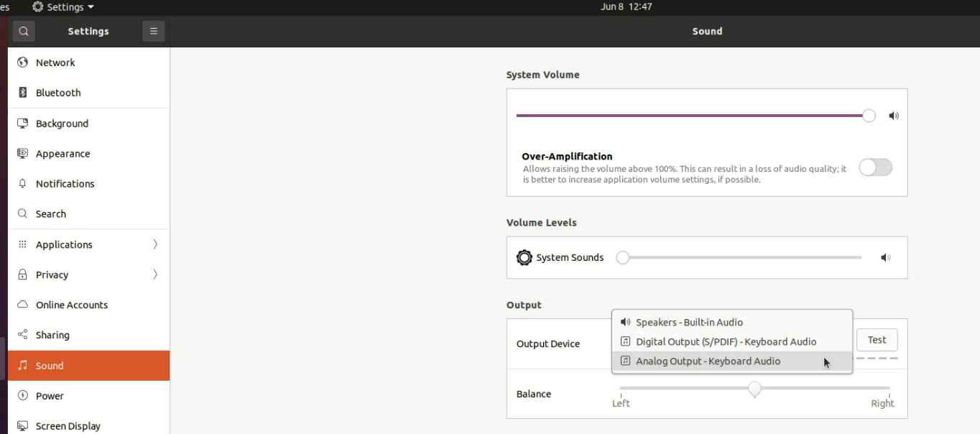Open the Bluetooth settings panel
The image size is (980, 434).
point(89,93)
